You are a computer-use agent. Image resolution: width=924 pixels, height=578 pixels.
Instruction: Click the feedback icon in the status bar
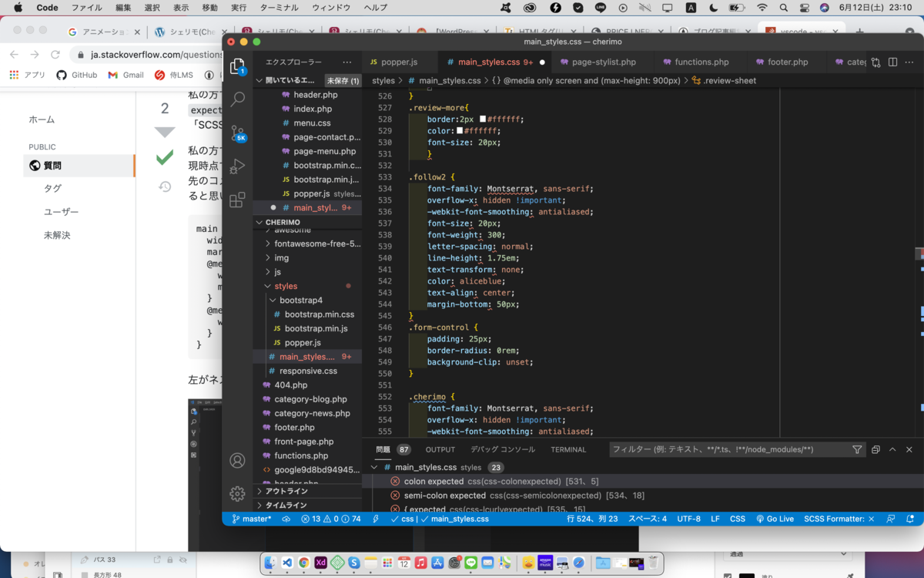click(x=891, y=519)
